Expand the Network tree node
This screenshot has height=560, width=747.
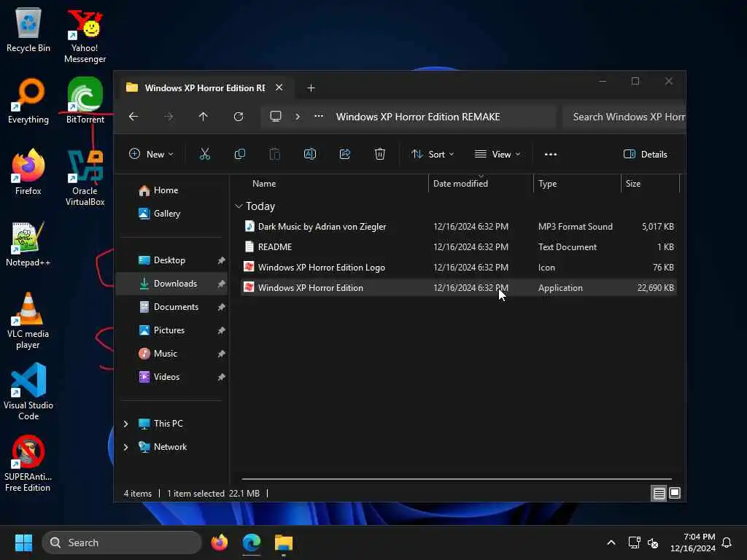click(x=125, y=447)
